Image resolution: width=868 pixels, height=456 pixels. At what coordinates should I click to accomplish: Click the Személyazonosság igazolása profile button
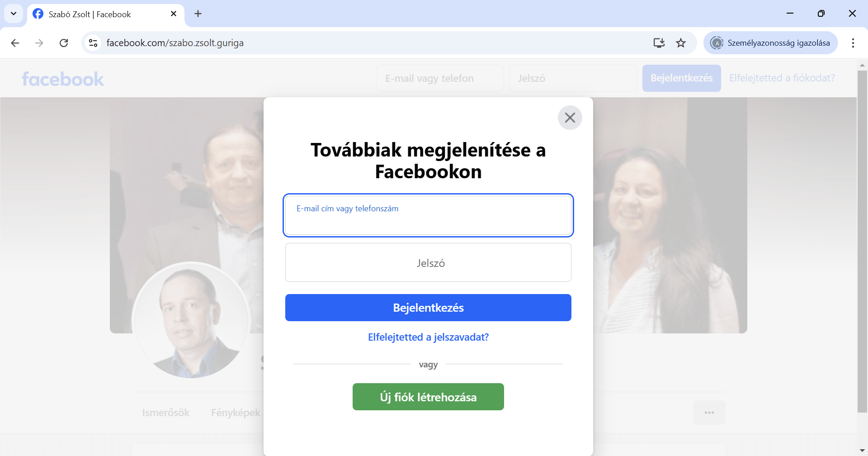770,43
